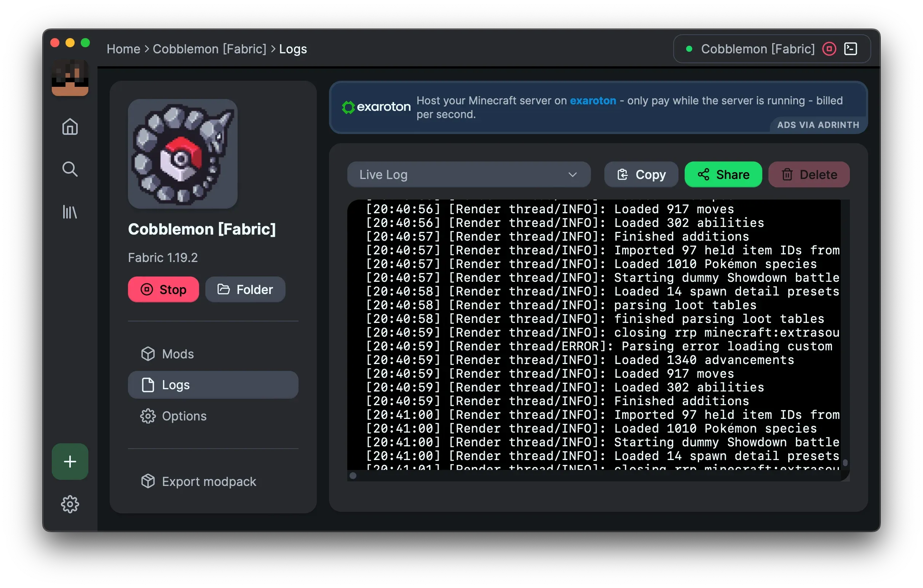The image size is (923, 588).
Task: Open the terminal icon in running instance pill
Action: pos(851,49)
